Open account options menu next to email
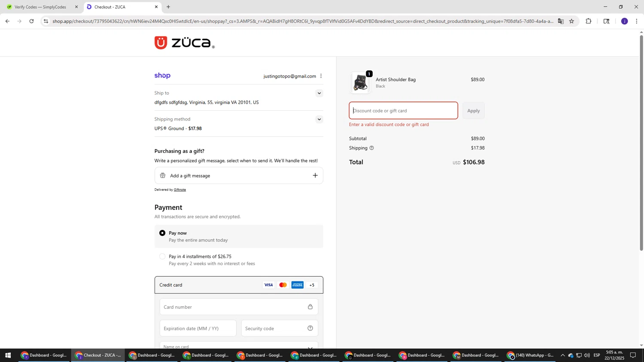The height and width of the screenshot is (362, 644). click(321, 76)
